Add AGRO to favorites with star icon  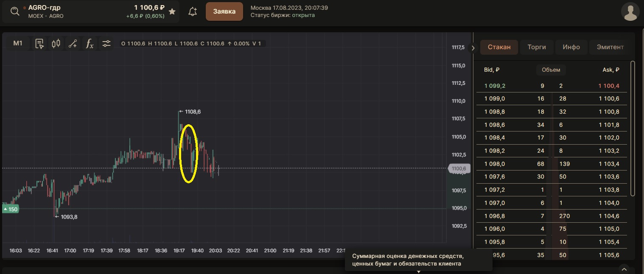pos(172,11)
